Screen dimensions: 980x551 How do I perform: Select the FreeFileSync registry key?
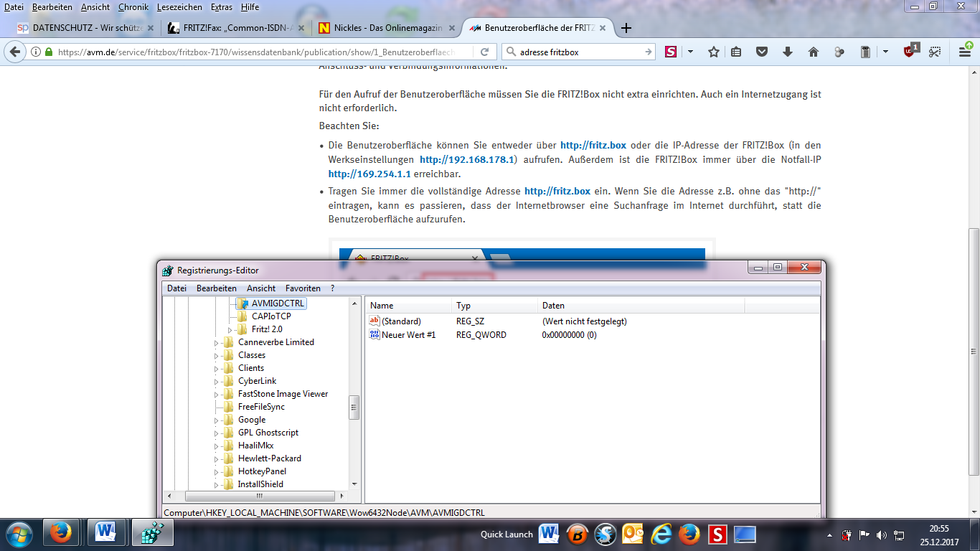click(261, 407)
